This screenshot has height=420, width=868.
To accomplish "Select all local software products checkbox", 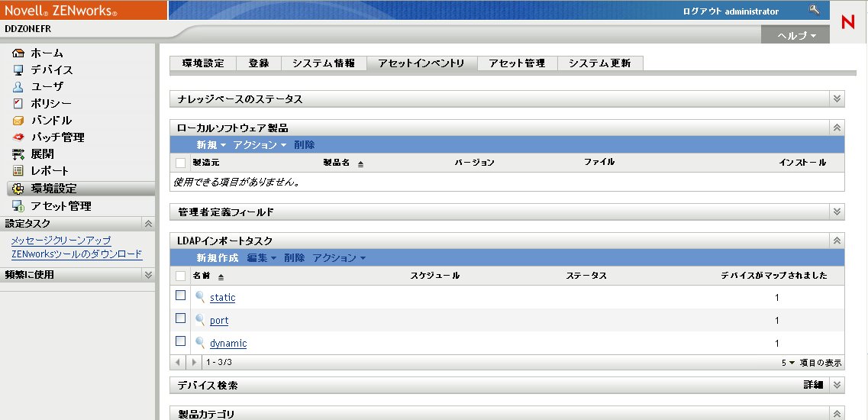I will [x=180, y=163].
